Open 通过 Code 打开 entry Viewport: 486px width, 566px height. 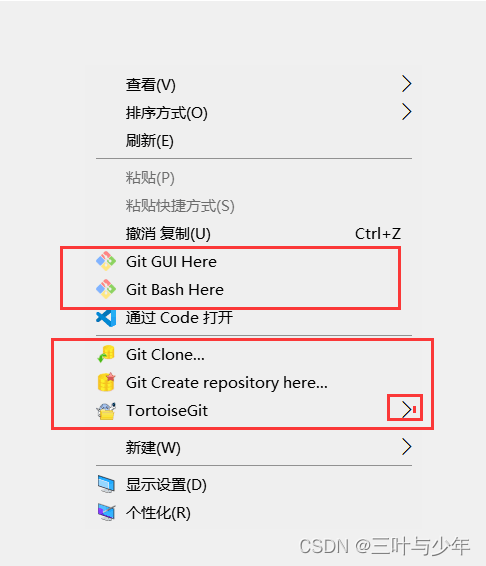(253, 318)
